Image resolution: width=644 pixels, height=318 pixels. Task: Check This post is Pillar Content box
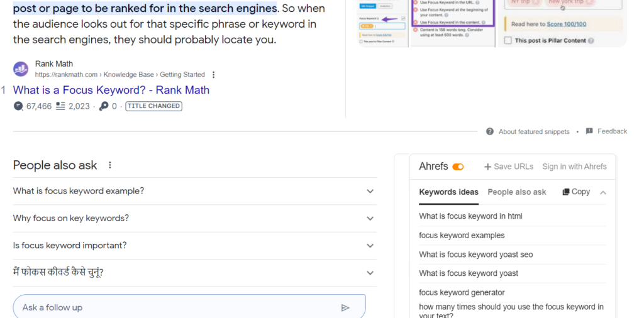(508, 41)
